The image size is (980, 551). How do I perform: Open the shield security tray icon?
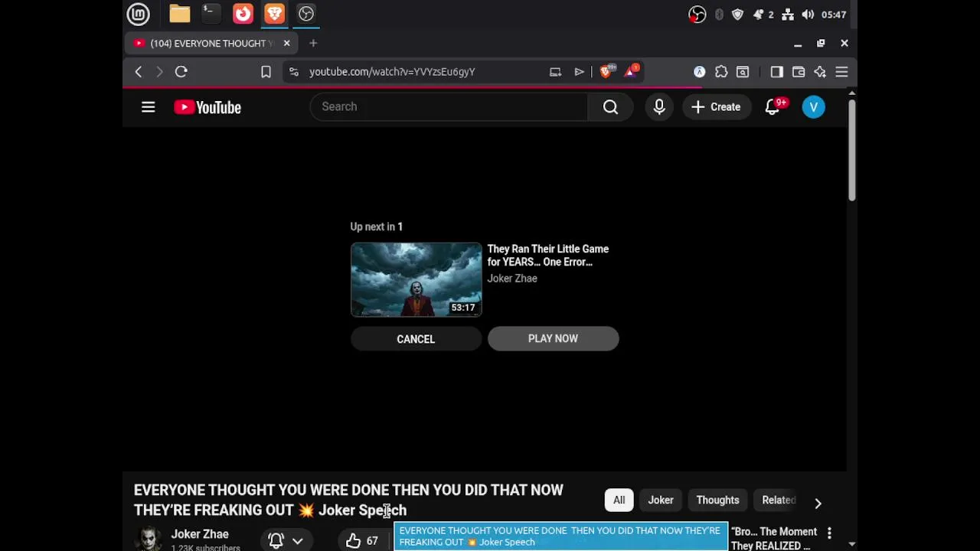[x=738, y=15]
